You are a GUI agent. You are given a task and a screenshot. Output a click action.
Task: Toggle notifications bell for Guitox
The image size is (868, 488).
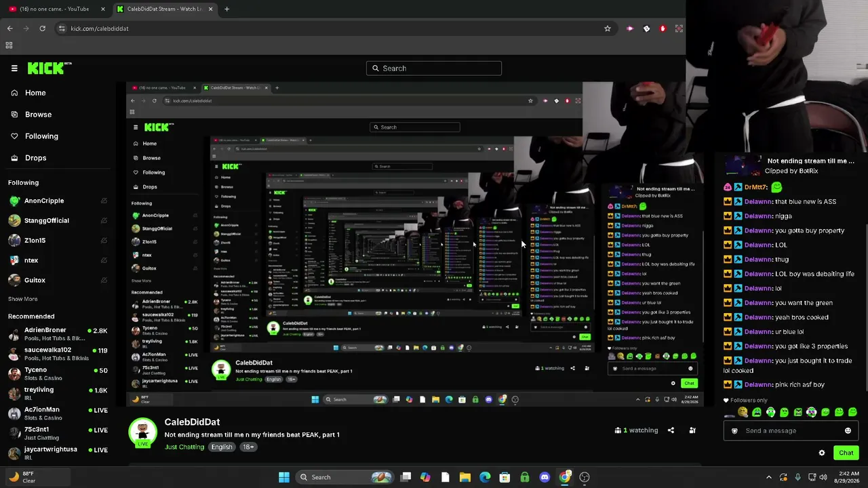pos(104,280)
